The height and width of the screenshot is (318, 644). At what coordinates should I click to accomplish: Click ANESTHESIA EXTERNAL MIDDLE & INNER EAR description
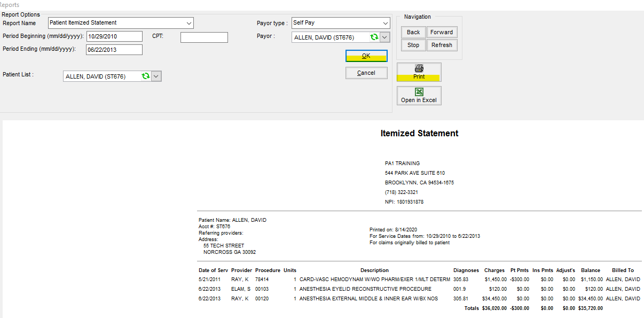click(x=368, y=298)
